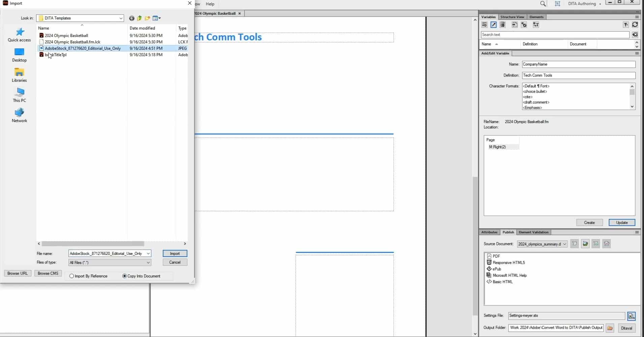
Task: Click the Browse URL button
Action: click(x=18, y=273)
